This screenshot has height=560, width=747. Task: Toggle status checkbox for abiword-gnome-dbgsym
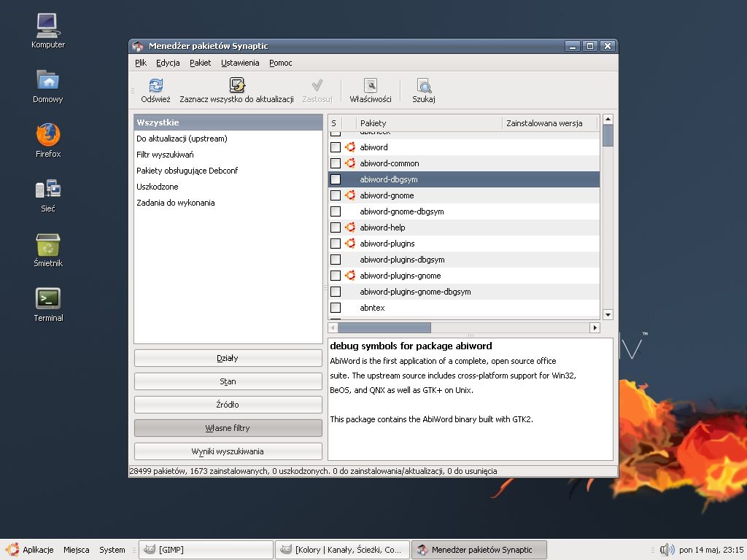(x=336, y=211)
